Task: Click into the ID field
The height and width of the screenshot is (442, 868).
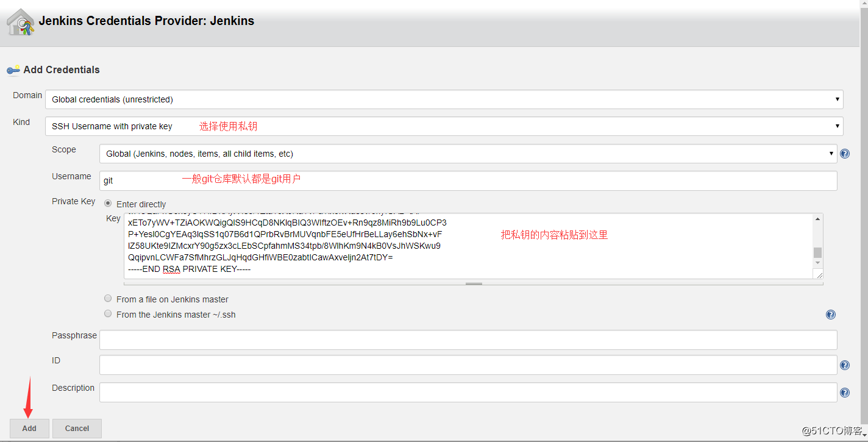Action: pyautogui.click(x=468, y=365)
